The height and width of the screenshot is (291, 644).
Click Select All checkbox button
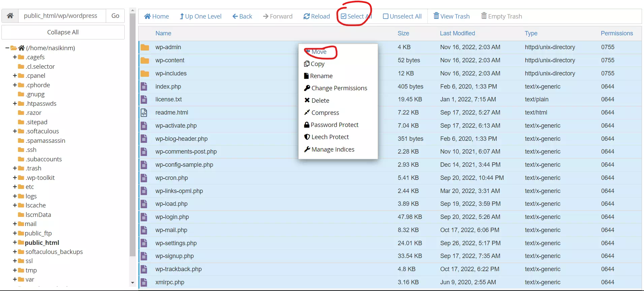(x=356, y=16)
